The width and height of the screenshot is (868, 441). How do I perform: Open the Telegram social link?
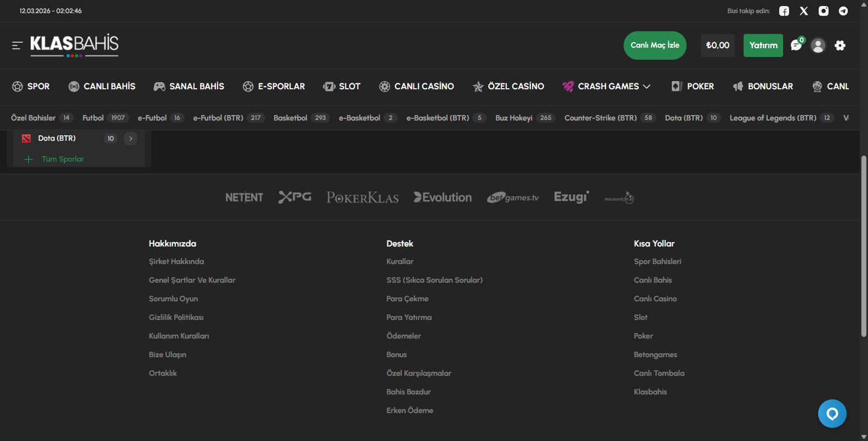tap(843, 11)
